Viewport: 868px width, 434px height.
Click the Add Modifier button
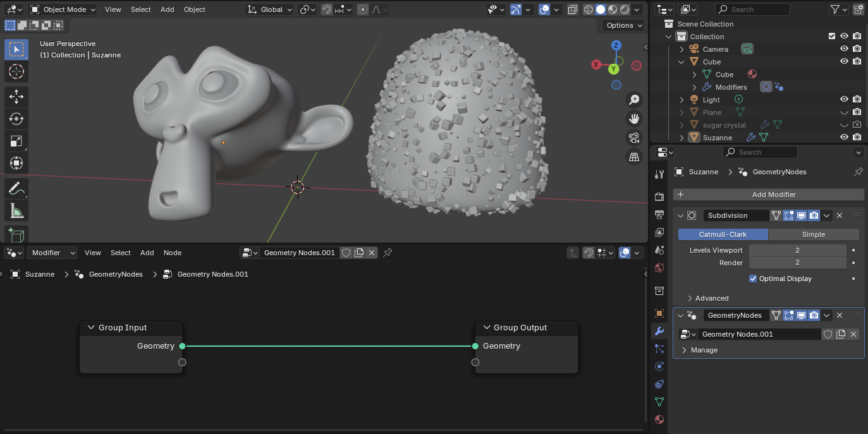point(768,195)
